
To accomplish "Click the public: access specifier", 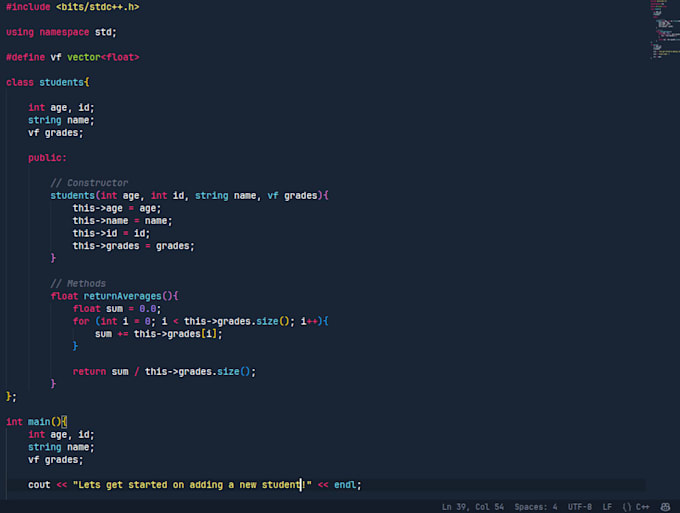I will [x=48, y=158].
